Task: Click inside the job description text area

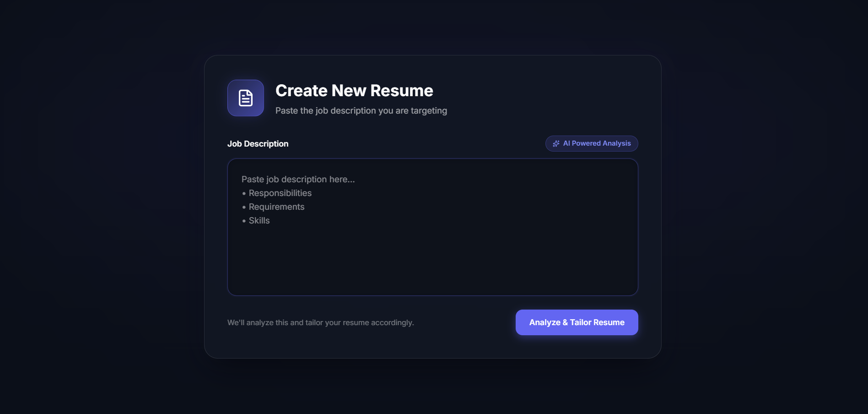Action: 432,227
